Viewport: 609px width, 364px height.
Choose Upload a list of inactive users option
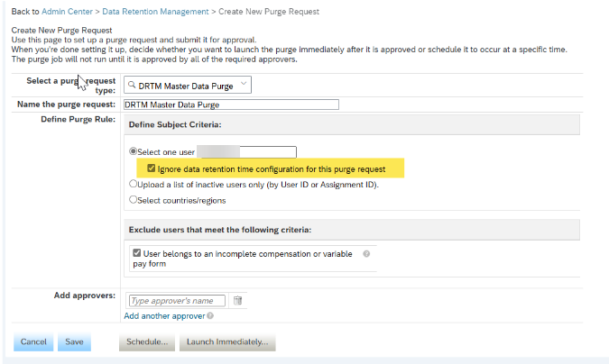click(134, 184)
